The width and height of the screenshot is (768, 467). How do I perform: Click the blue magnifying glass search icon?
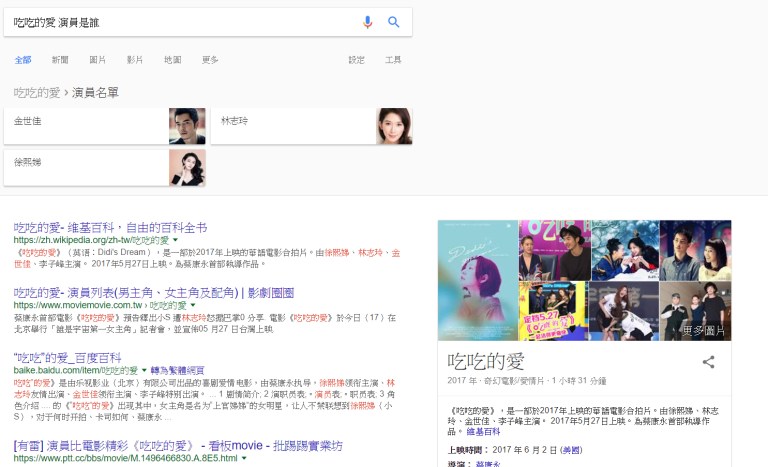[x=394, y=22]
